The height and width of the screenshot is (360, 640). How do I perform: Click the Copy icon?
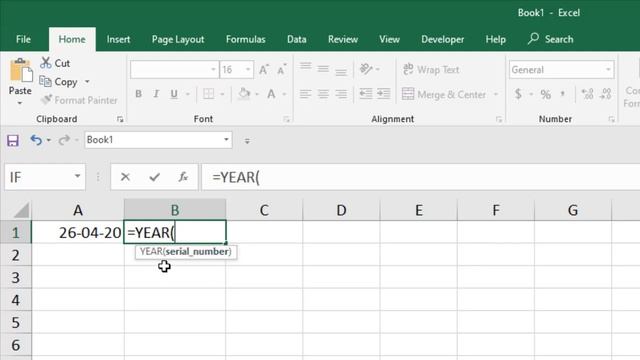tap(45, 81)
